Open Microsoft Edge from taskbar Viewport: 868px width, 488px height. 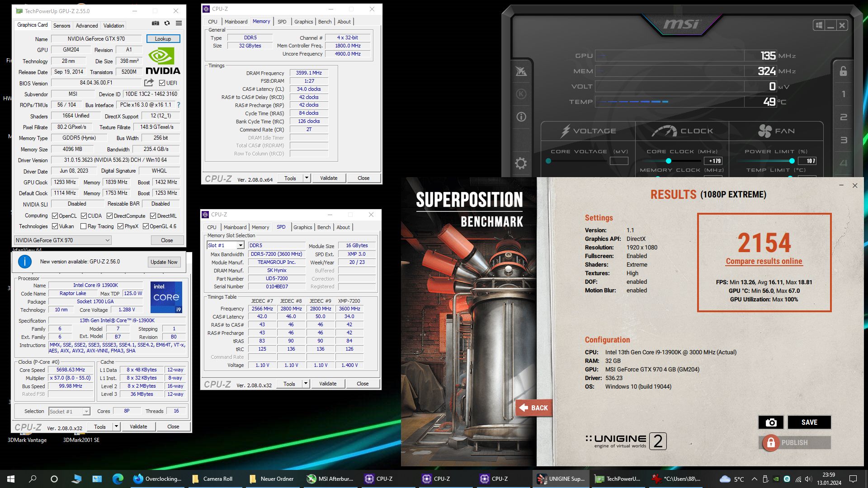(x=118, y=479)
